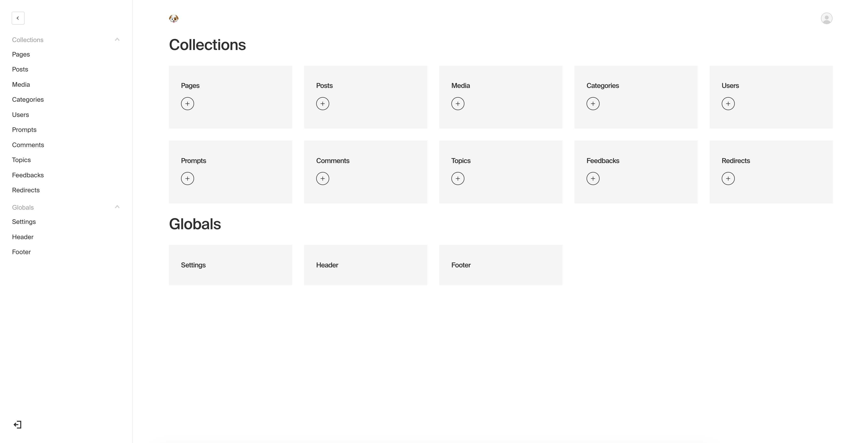Add a new Redirect with plus icon
This screenshot has width=868, height=443.
click(728, 178)
